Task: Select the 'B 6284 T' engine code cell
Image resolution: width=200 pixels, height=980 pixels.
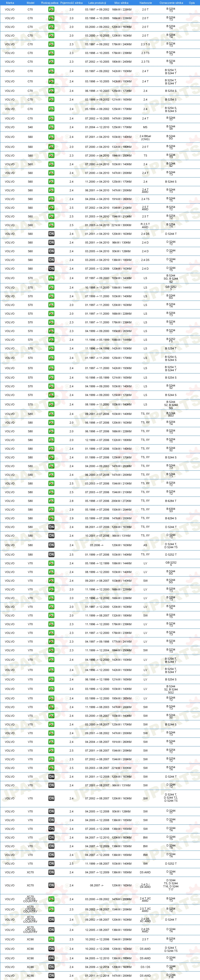Action: [x=171, y=501]
